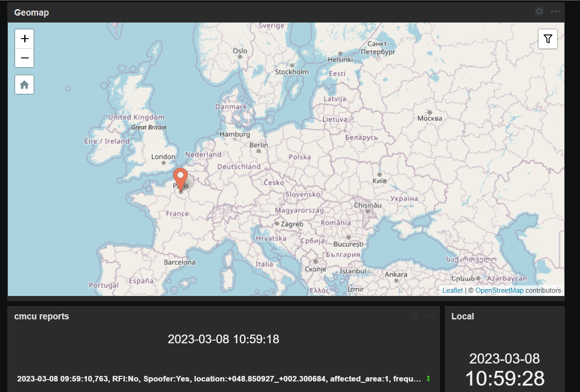This screenshot has width=580, height=392.
Task: Reset map to home view
Action: point(24,85)
